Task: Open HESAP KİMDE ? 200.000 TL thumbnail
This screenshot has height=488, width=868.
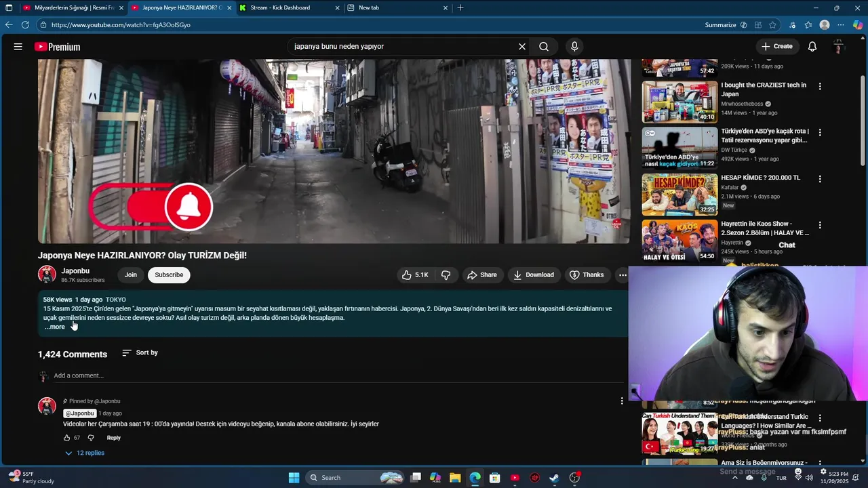Action: pos(679,195)
